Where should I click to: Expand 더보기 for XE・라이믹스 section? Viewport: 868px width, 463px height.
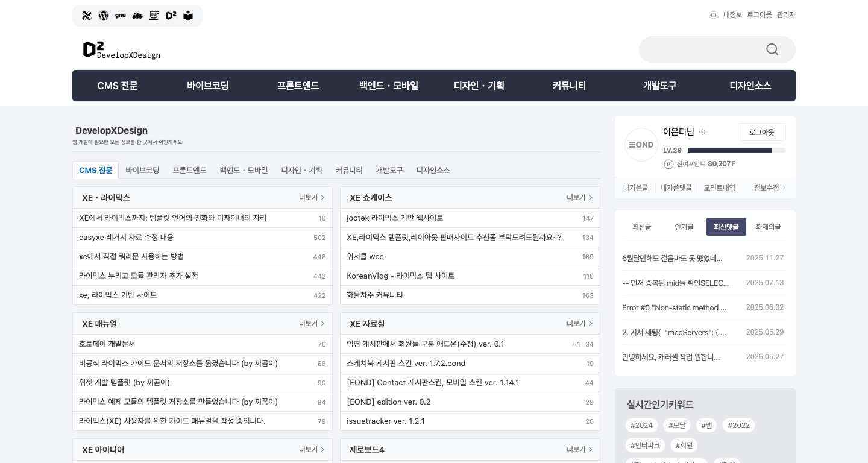click(x=312, y=198)
